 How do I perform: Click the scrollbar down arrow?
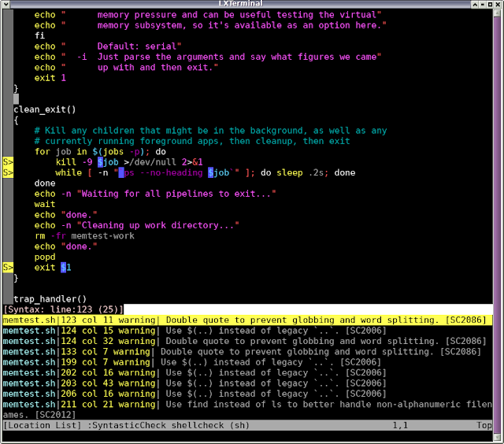497,438
